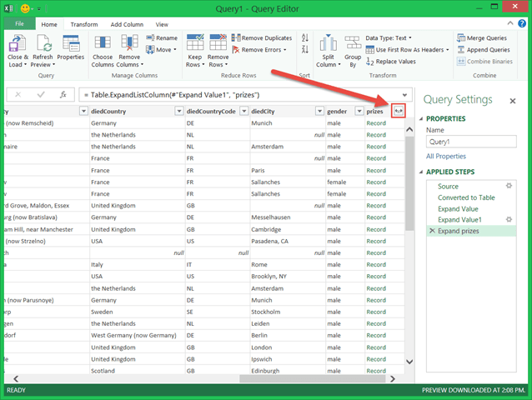Viewport: 532px width, 400px height.
Task: Expand the formula bar dropdown arrow
Action: coord(404,94)
